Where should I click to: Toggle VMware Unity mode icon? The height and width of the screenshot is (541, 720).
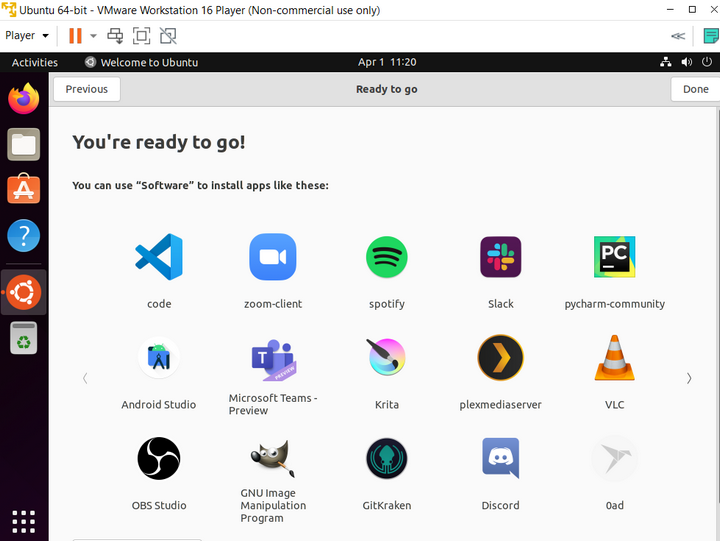168,35
